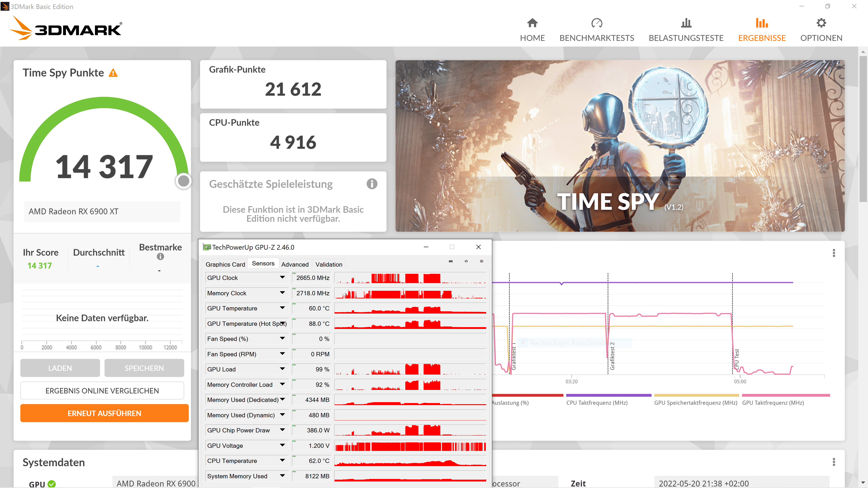Open the BENCHMARKTESTS gauge icon
Image resolution: width=868 pixels, height=488 pixels.
pyautogui.click(x=597, y=23)
